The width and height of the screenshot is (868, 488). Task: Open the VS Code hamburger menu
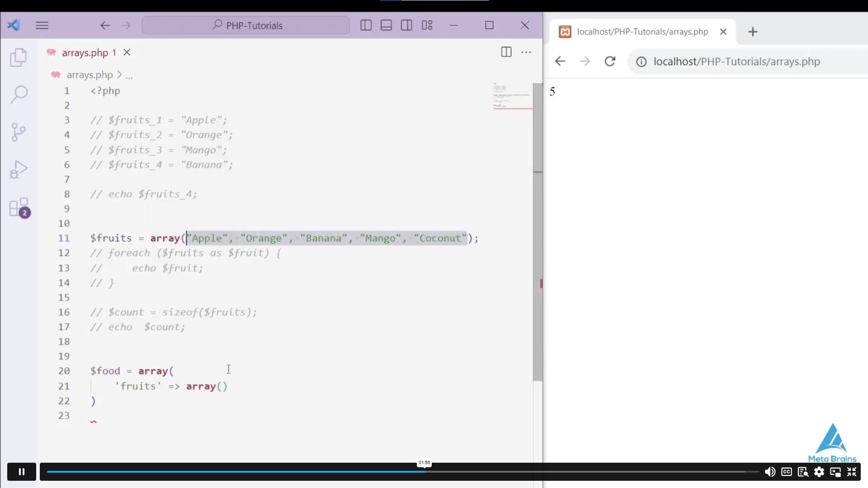click(42, 25)
